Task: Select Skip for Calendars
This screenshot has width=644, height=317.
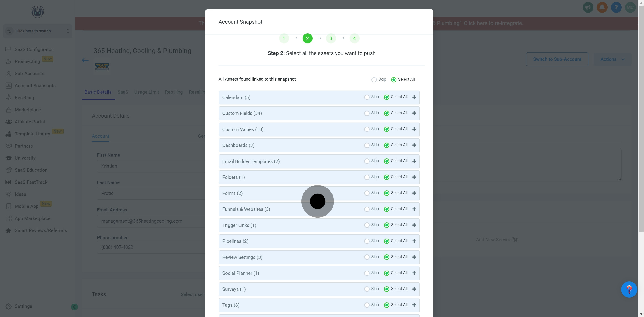Action: [367, 97]
